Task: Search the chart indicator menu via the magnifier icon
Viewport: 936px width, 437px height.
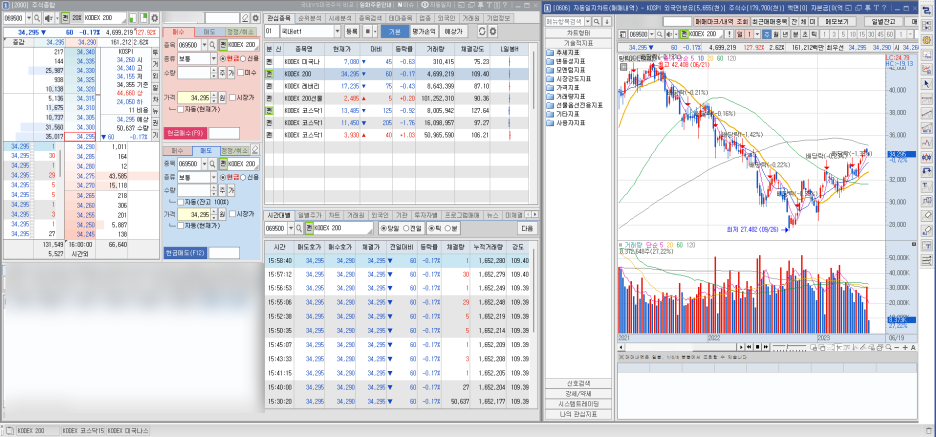Action: click(x=596, y=21)
